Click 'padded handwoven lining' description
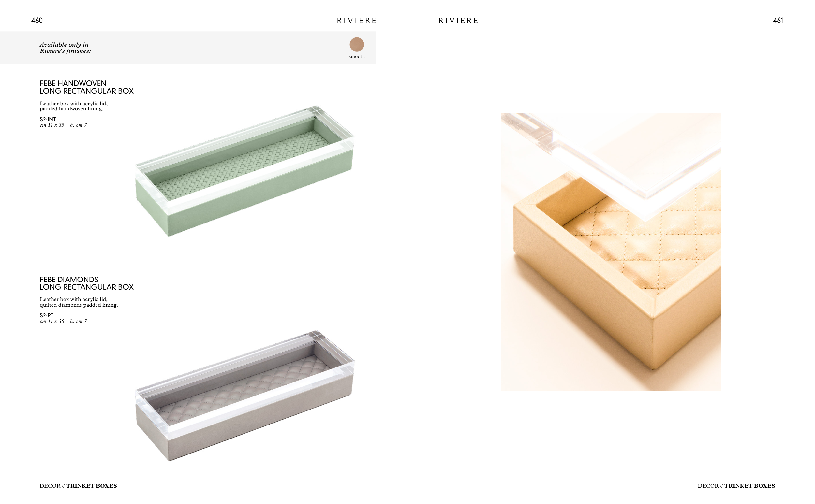 [x=71, y=109]
